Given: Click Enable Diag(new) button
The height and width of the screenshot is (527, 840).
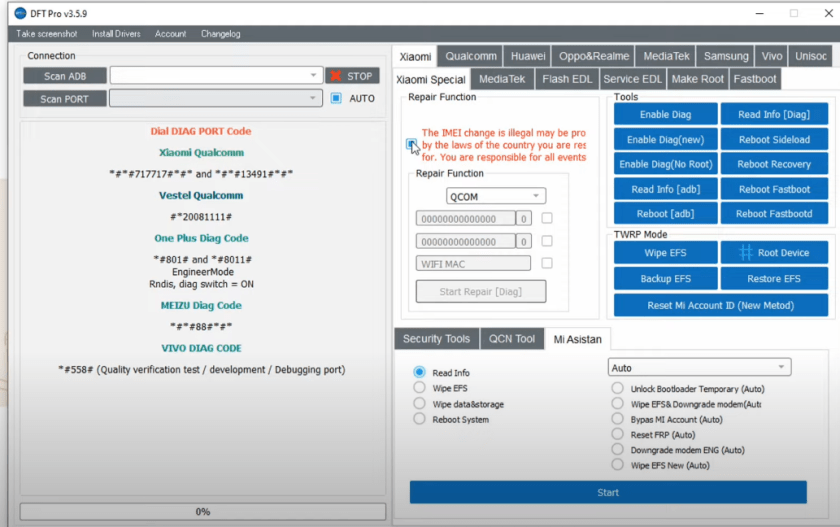Looking at the screenshot, I should tap(665, 139).
